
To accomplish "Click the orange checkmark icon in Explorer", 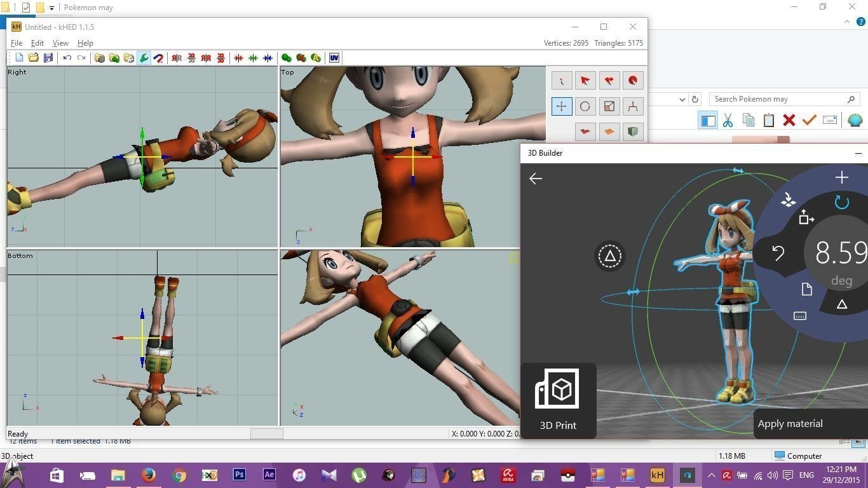I will [809, 119].
